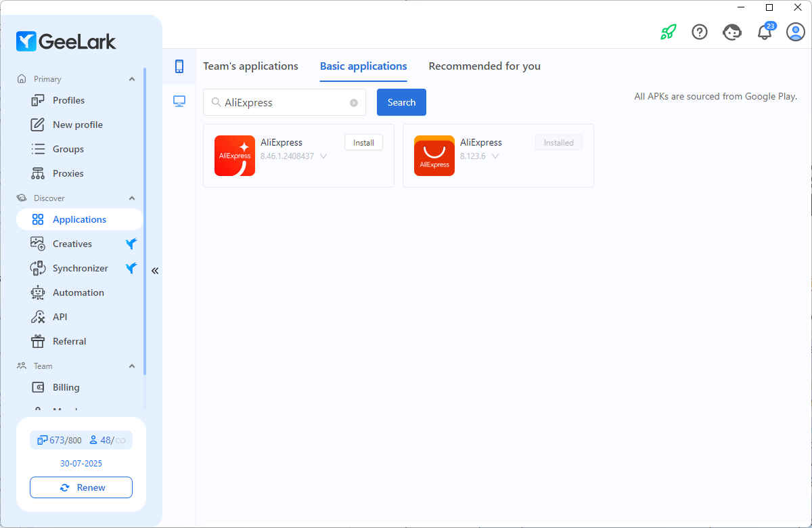This screenshot has height=528, width=812.
Task: Install AliExpress version 8.46.1.2408437
Action: click(363, 143)
